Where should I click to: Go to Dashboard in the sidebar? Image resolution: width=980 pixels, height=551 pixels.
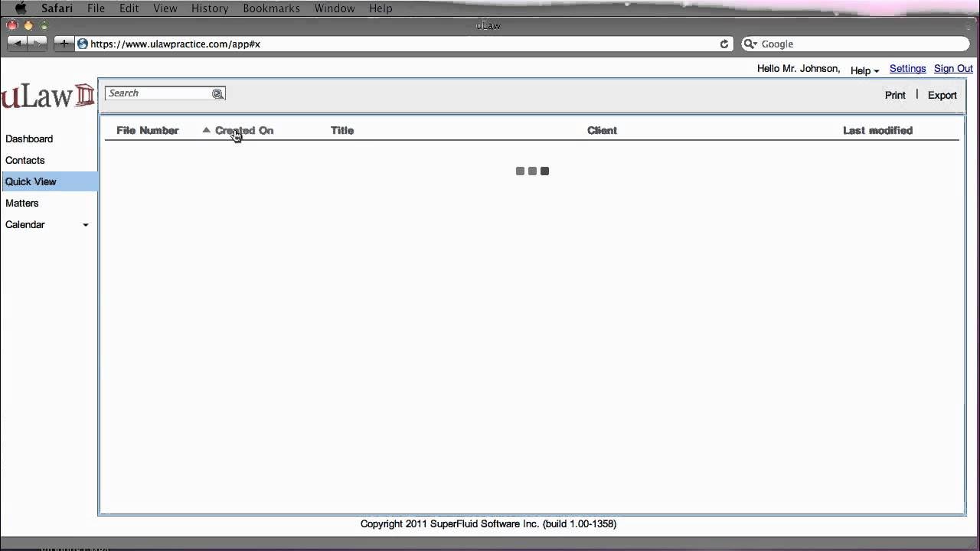click(29, 139)
